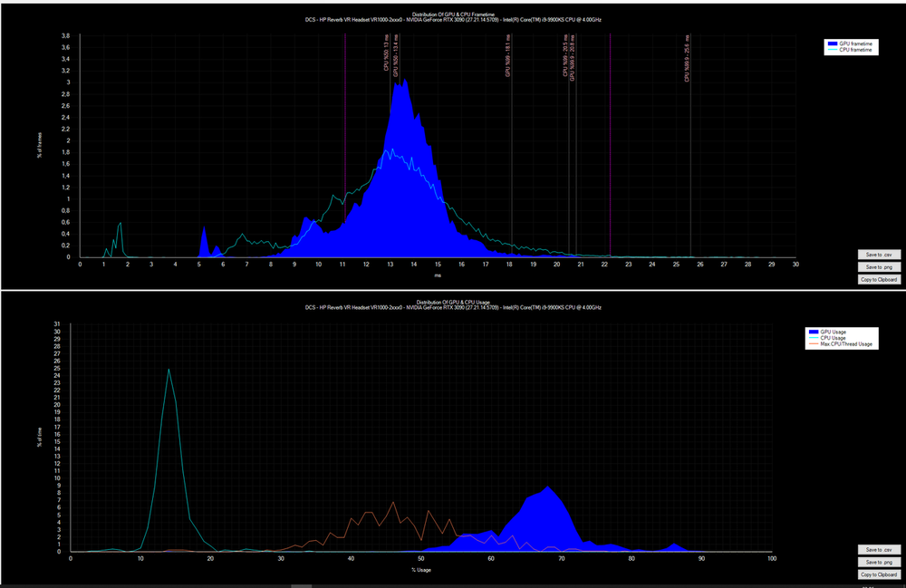The height and width of the screenshot is (588, 906).
Task: Click the orange Max.CPU/Thread Usage legend swatch
Action: pos(814,344)
